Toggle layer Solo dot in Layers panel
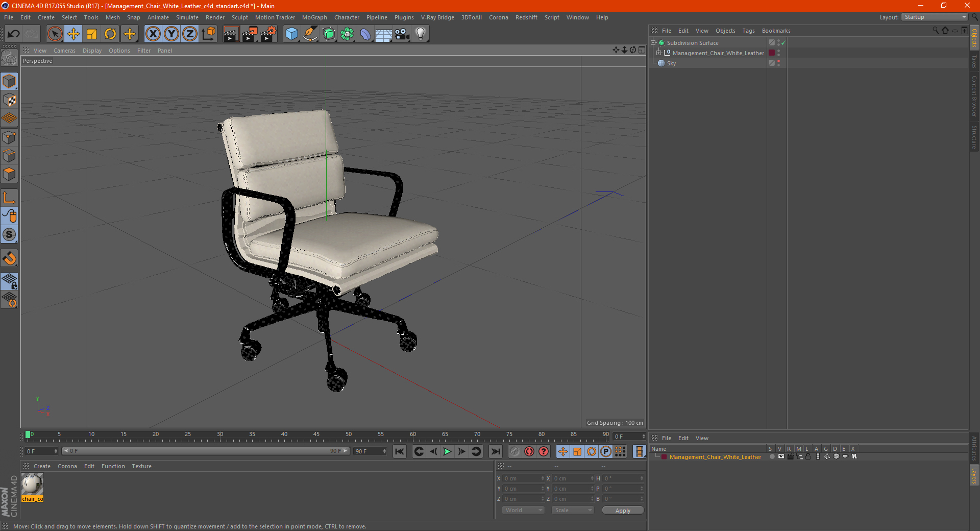The width and height of the screenshot is (980, 531). tap(772, 456)
